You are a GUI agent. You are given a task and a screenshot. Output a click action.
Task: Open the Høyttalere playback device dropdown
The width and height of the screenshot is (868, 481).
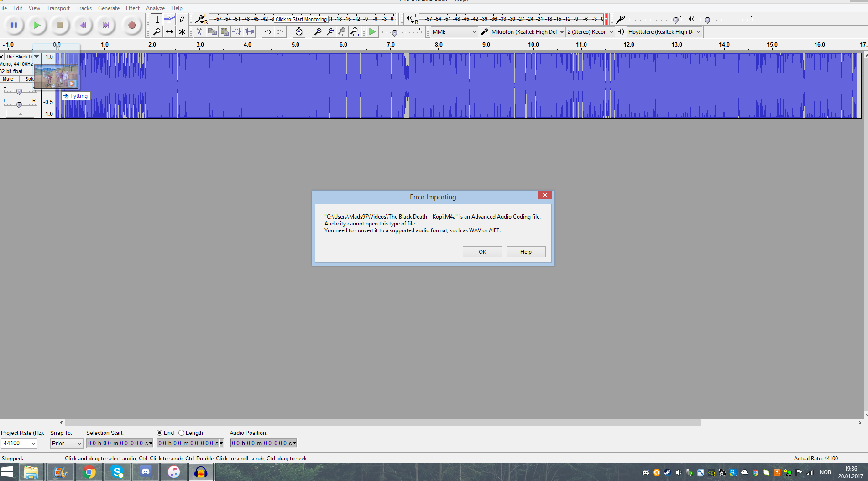(x=664, y=32)
